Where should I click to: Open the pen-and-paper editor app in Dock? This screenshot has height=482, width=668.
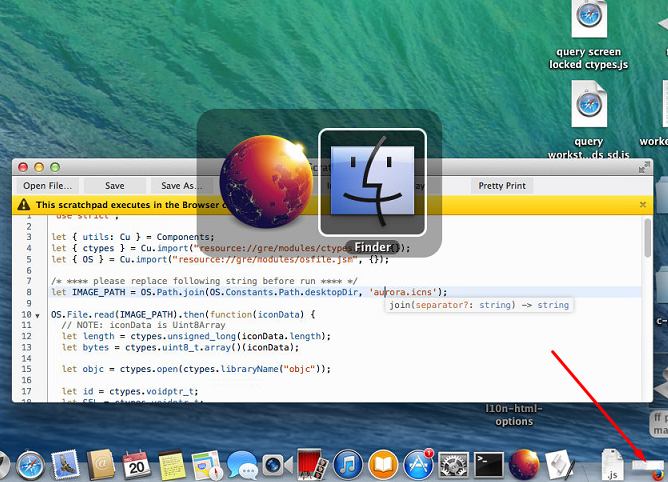point(560,465)
